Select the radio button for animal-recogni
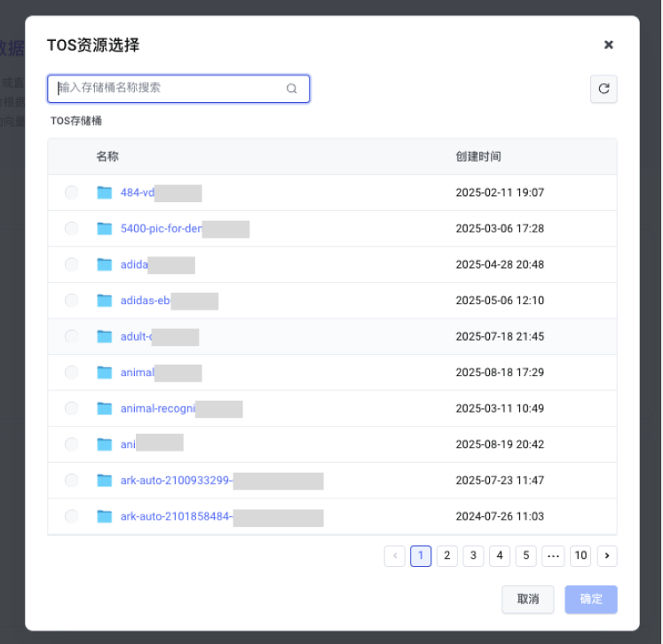This screenshot has height=644, width=663. click(x=72, y=408)
